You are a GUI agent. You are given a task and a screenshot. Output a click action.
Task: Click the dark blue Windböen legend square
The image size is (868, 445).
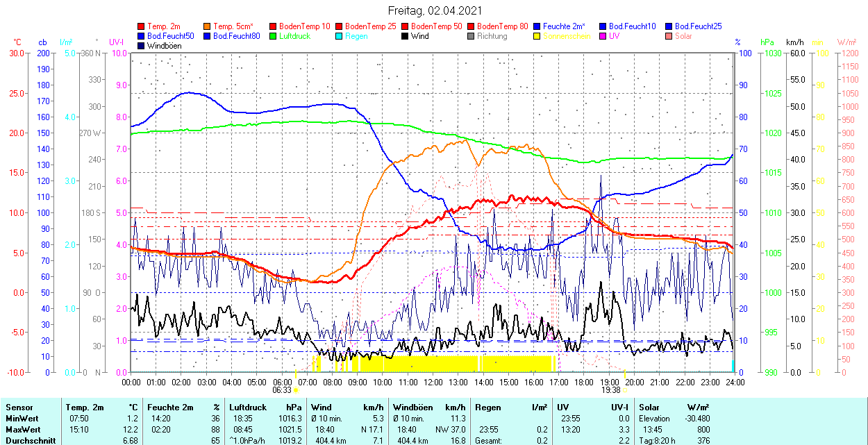(x=142, y=46)
